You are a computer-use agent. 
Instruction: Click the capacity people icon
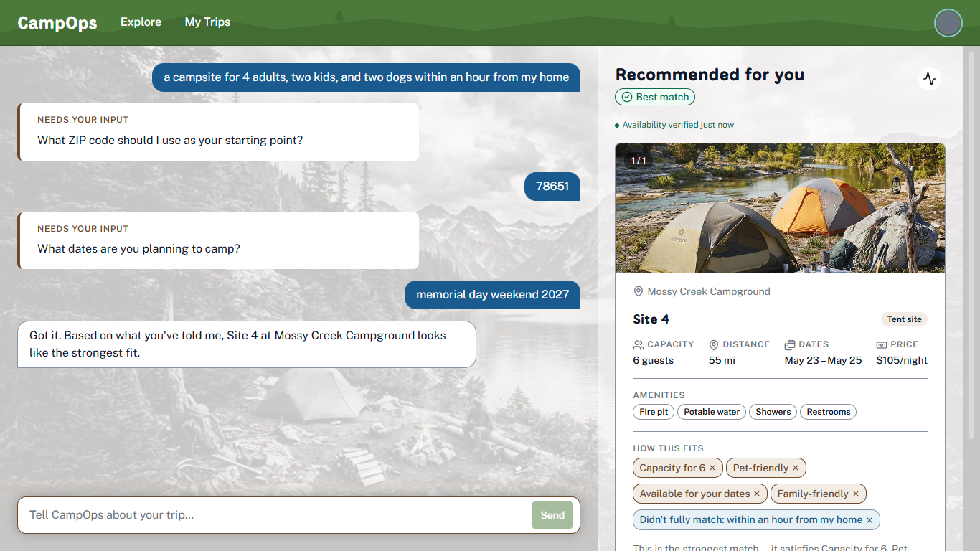(x=639, y=344)
